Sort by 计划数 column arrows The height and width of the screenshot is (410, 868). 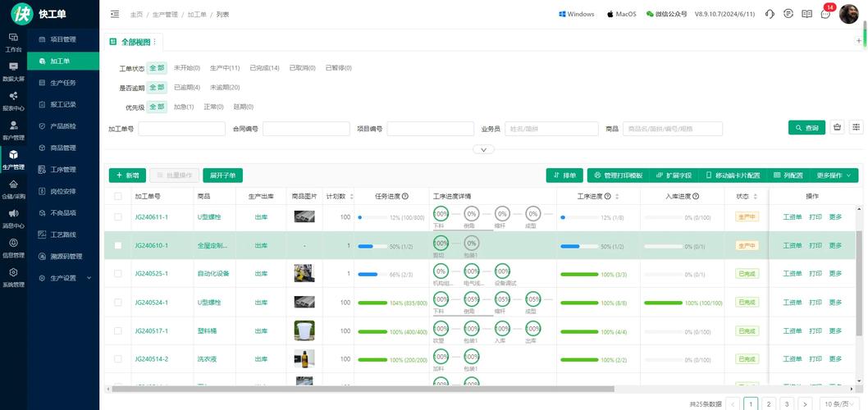(351, 197)
